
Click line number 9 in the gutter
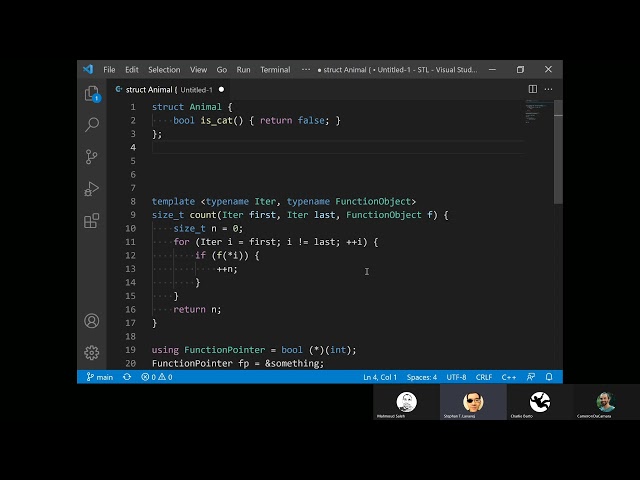[133, 215]
